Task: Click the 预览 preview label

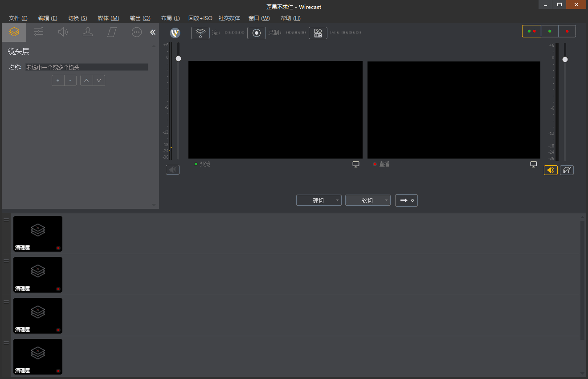Action: [x=205, y=164]
